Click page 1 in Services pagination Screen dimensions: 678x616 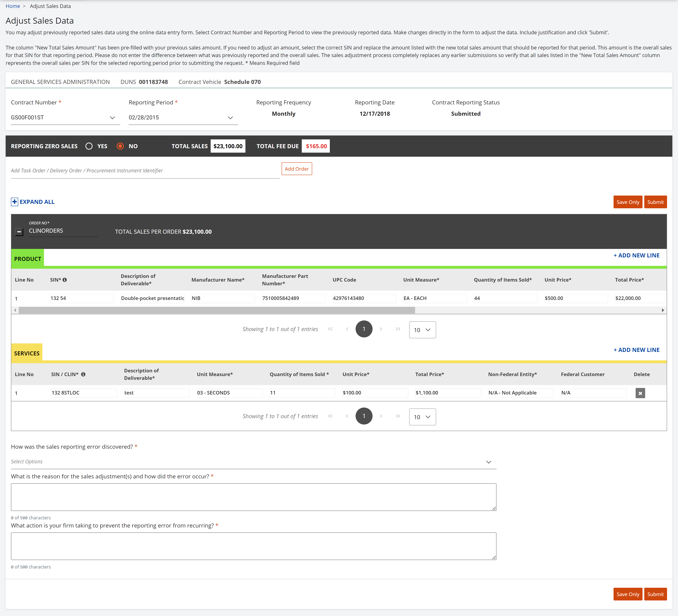click(x=364, y=416)
